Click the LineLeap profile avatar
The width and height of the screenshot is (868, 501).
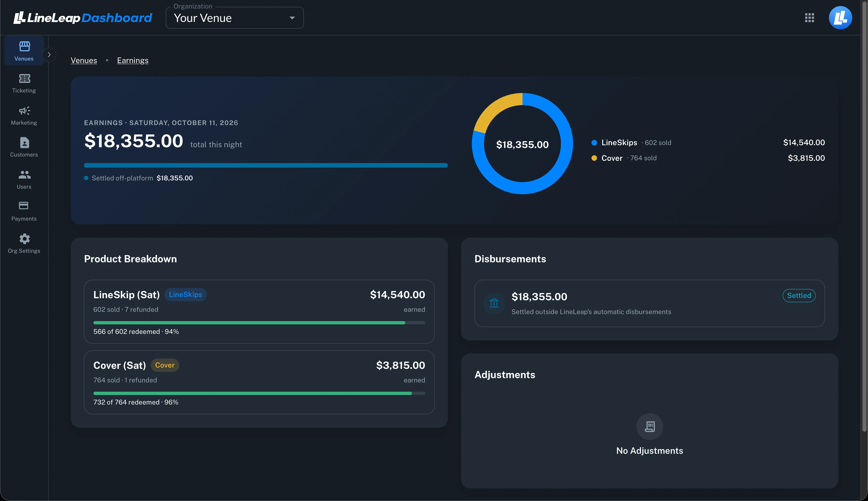(840, 17)
